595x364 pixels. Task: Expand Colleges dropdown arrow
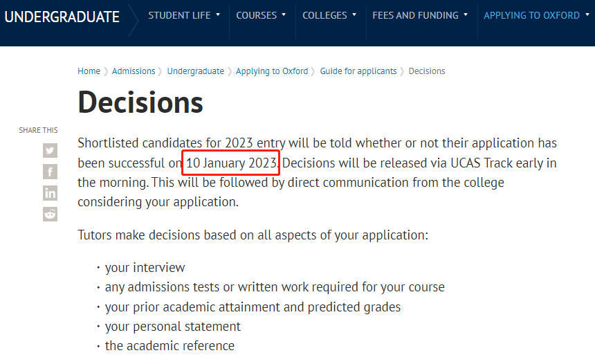point(354,15)
